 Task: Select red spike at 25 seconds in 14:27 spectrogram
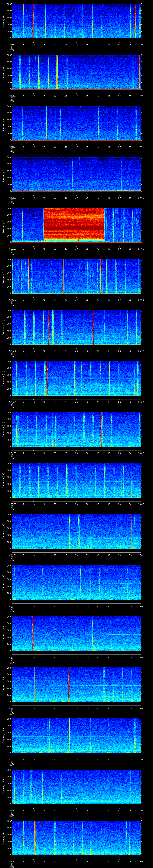click(x=66, y=582)
